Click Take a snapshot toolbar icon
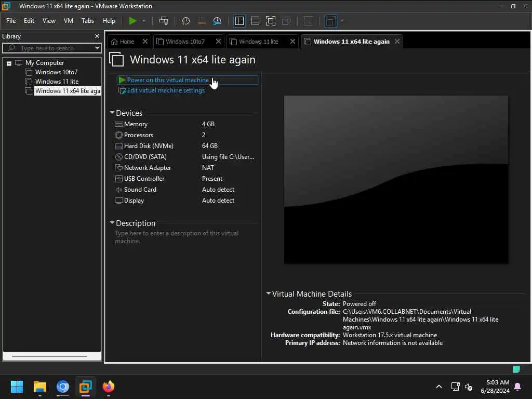Image resolution: width=532 pixels, height=399 pixels. point(185,21)
